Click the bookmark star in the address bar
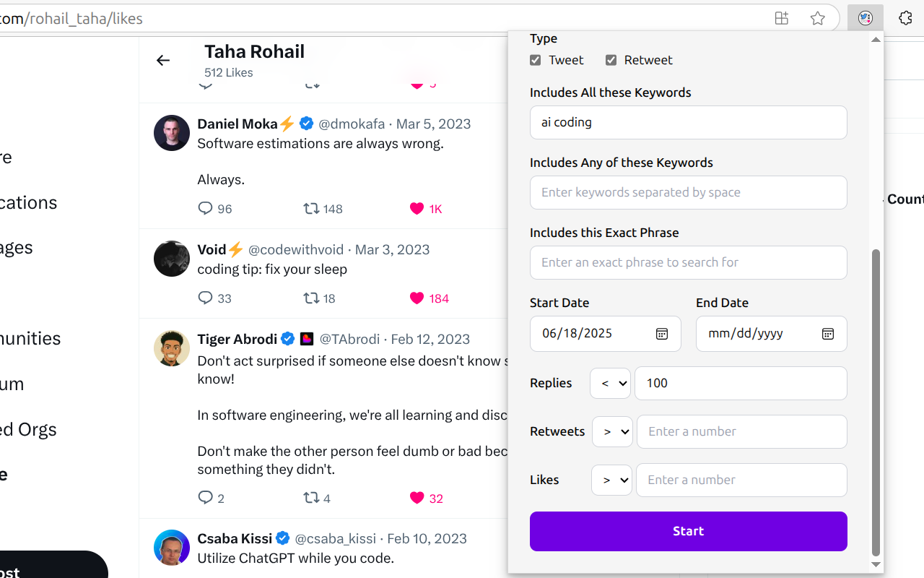Image resolution: width=924 pixels, height=578 pixels. [817, 18]
